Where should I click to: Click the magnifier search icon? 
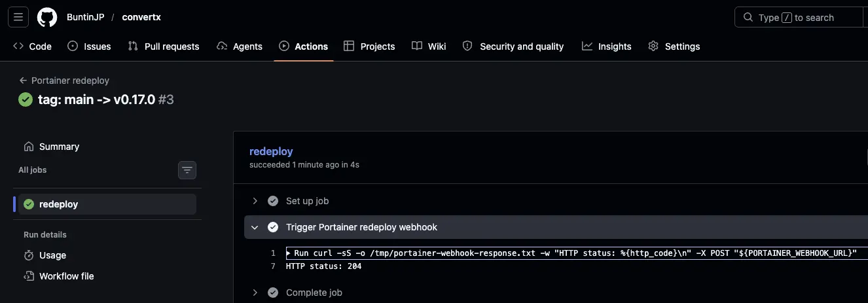coord(748,17)
